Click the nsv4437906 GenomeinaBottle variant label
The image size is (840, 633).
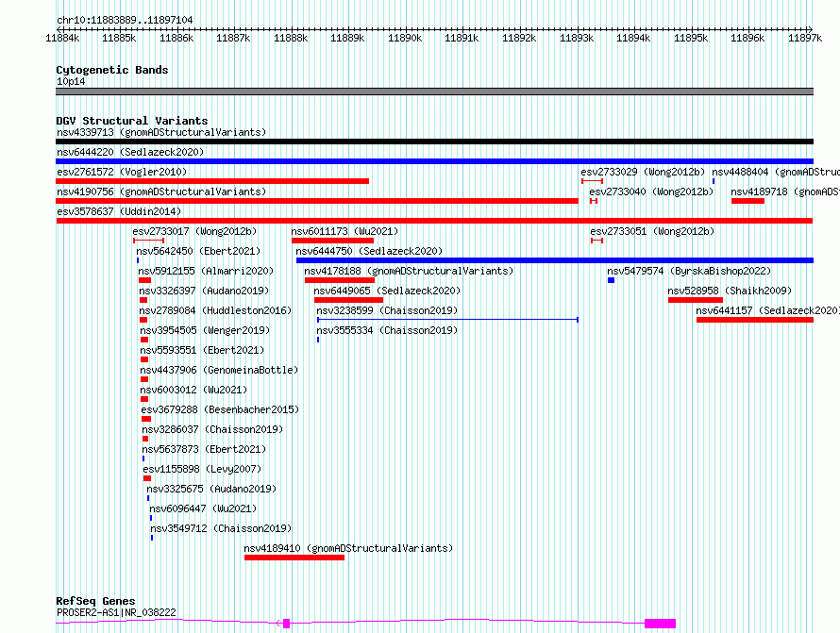coord(219,370)
